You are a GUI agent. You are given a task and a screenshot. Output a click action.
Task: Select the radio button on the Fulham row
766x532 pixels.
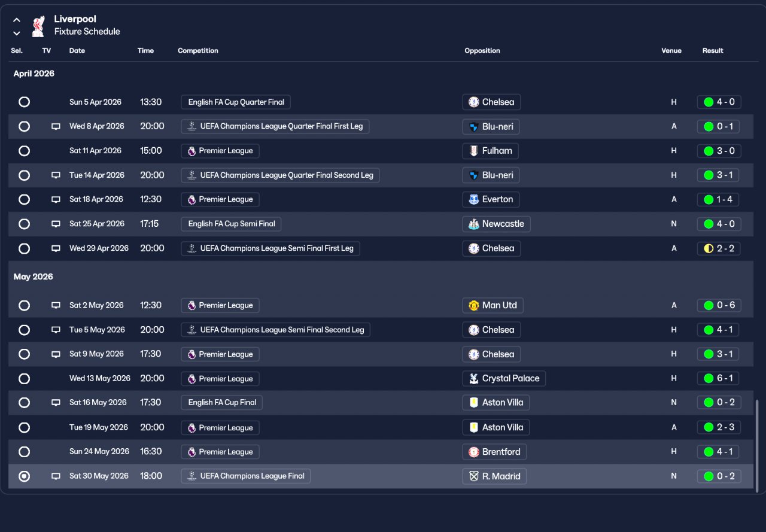(x=24, y=151)
